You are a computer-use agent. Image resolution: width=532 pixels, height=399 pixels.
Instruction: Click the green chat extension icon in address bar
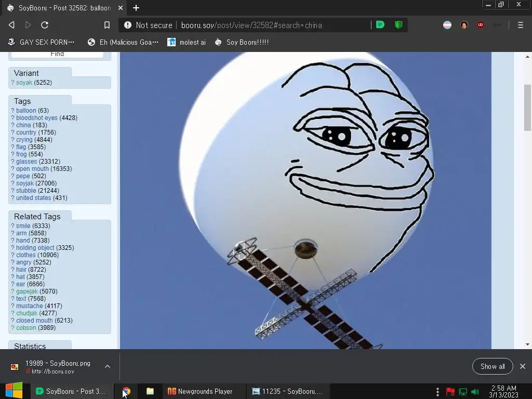[380, 25]
